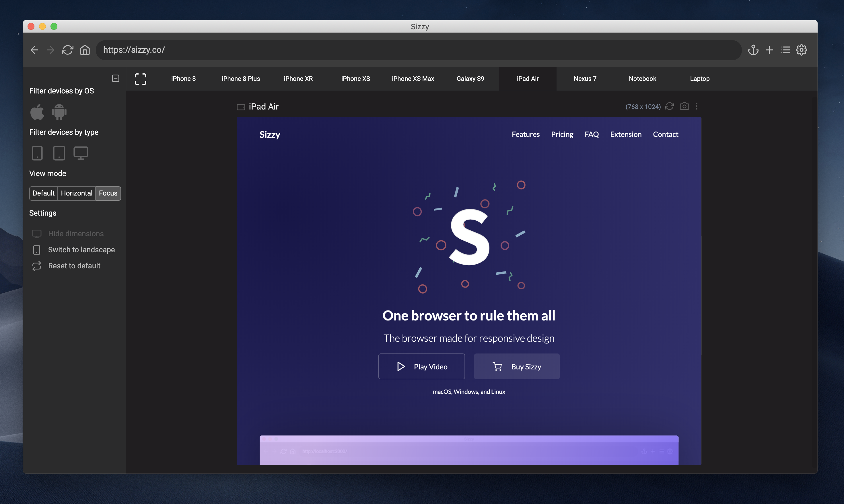The width and height of the screenshot is (844, 504).
Task: Select the Horizontal view mode
Action: click(77, 193)
